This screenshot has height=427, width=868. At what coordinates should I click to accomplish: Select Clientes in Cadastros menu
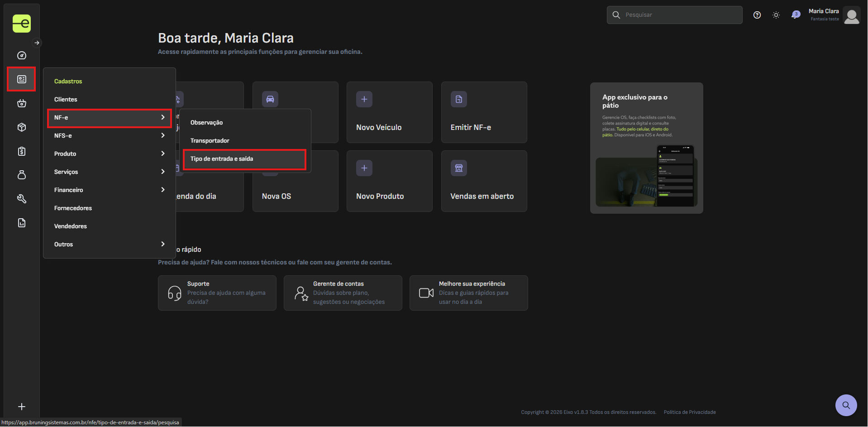pos(110,99)
